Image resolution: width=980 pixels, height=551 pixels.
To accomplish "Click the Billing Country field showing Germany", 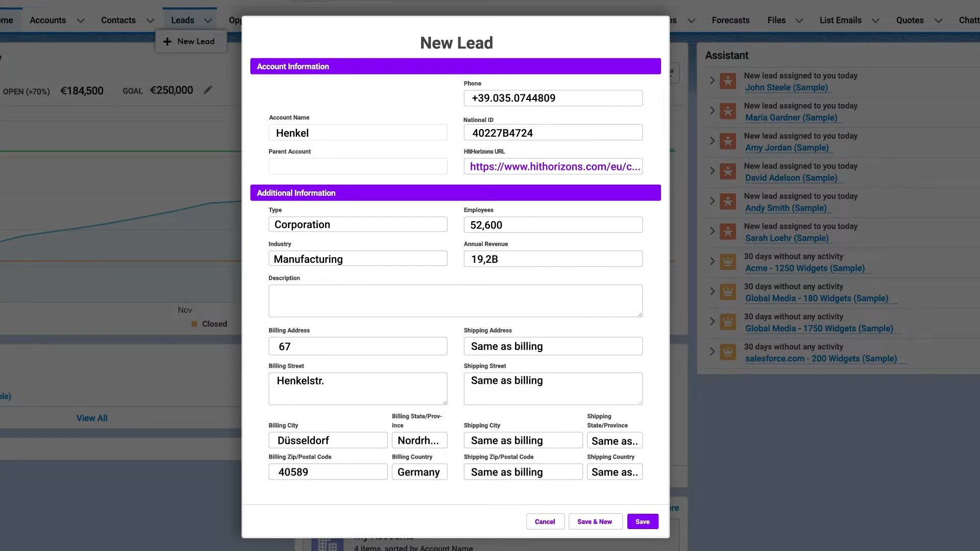I will 420,472.
